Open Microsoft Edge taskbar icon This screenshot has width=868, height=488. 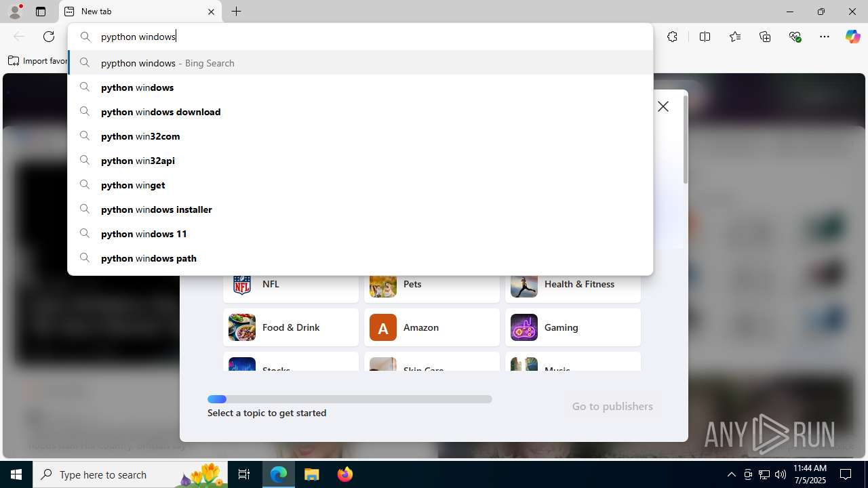pos(279,474)
